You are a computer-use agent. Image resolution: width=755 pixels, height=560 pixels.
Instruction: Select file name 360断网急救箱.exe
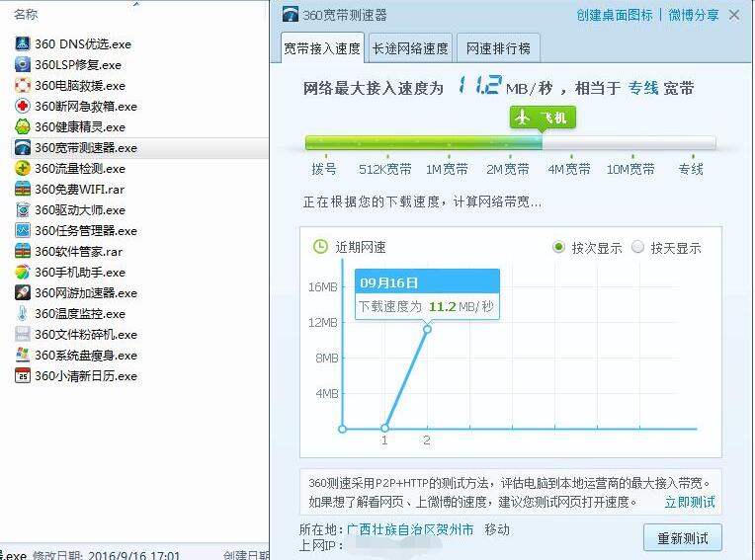[86, 106]
